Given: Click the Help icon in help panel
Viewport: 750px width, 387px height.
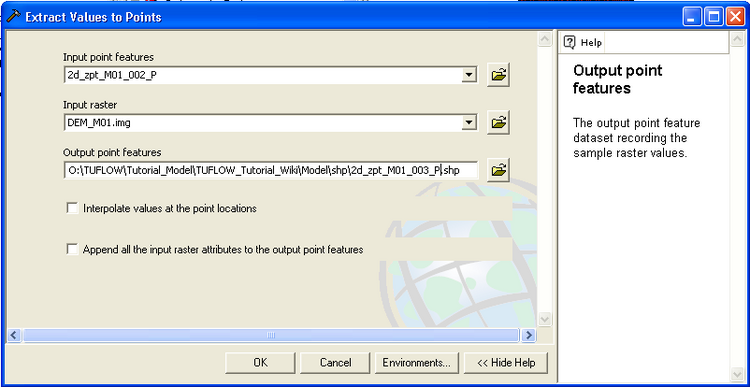Looking at the screenshot, I should click(x=569, y=42).
